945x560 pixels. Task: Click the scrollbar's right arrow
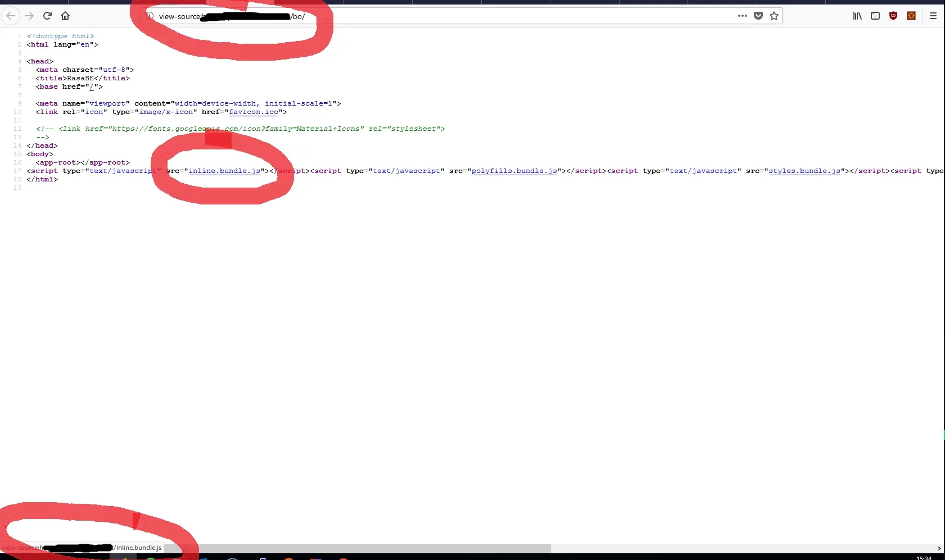point(939,548)
